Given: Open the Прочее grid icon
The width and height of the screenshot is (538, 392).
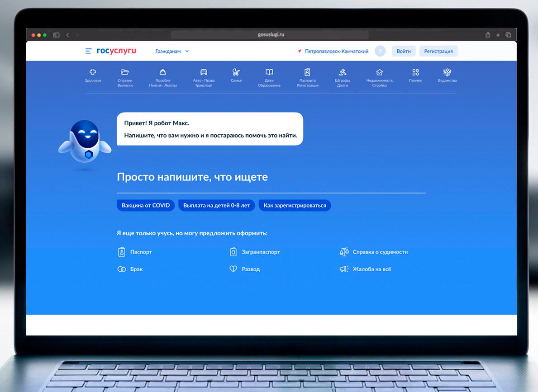Looking at the screenshot, I should [415, 72].
